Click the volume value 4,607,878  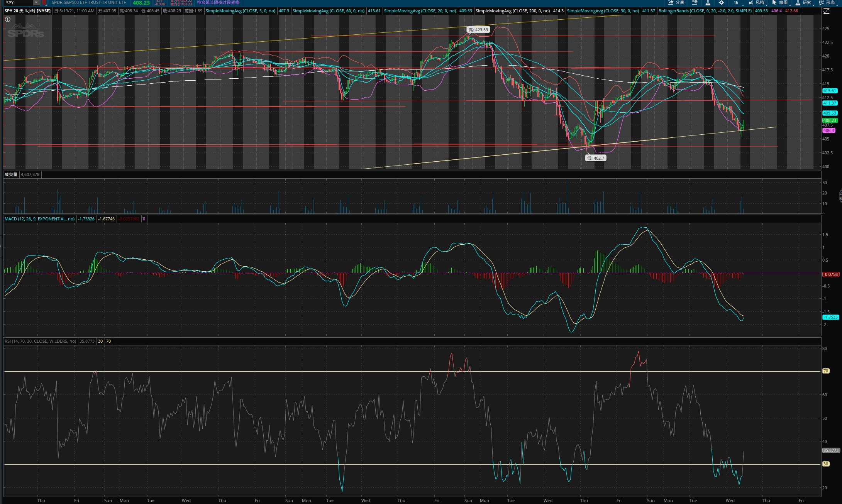pyautogui.click(x=30, y=174)
